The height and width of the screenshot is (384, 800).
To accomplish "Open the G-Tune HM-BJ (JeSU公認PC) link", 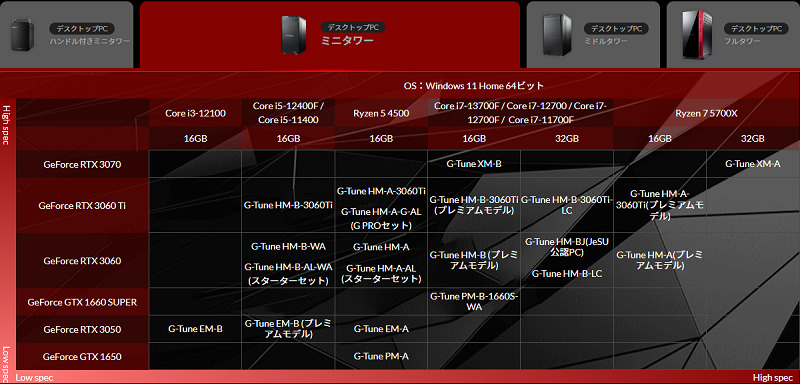I will coord(566,246).
